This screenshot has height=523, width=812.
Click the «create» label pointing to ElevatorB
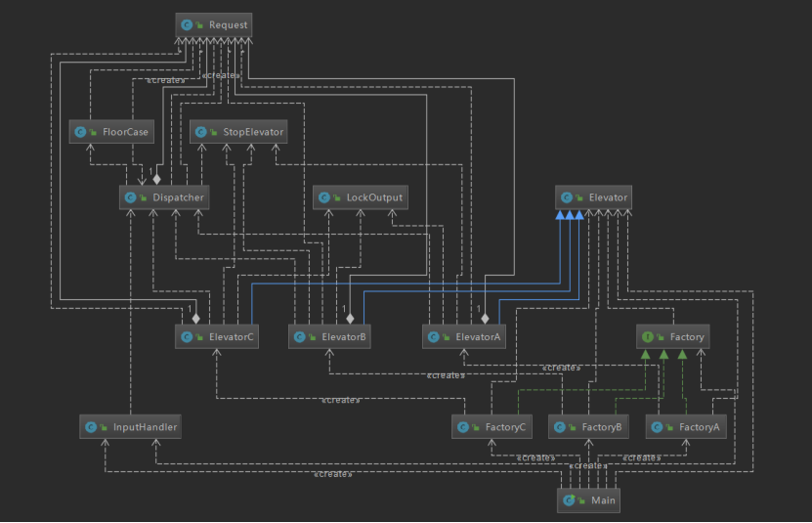pos(446,375)
